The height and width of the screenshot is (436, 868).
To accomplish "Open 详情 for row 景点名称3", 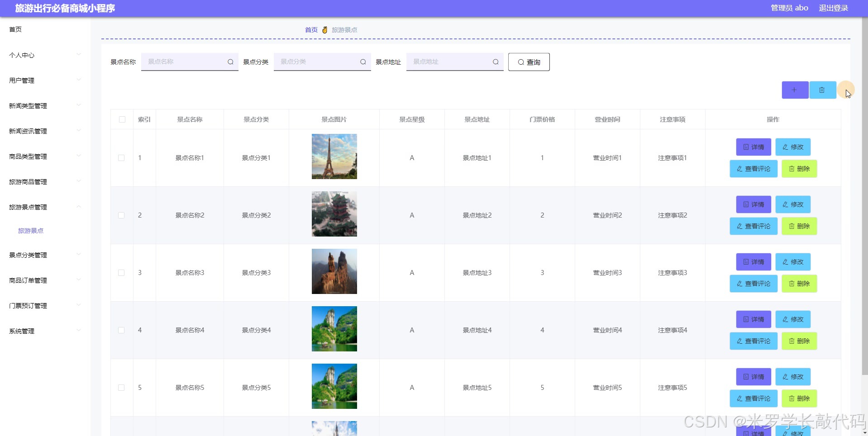I will 754,262.
